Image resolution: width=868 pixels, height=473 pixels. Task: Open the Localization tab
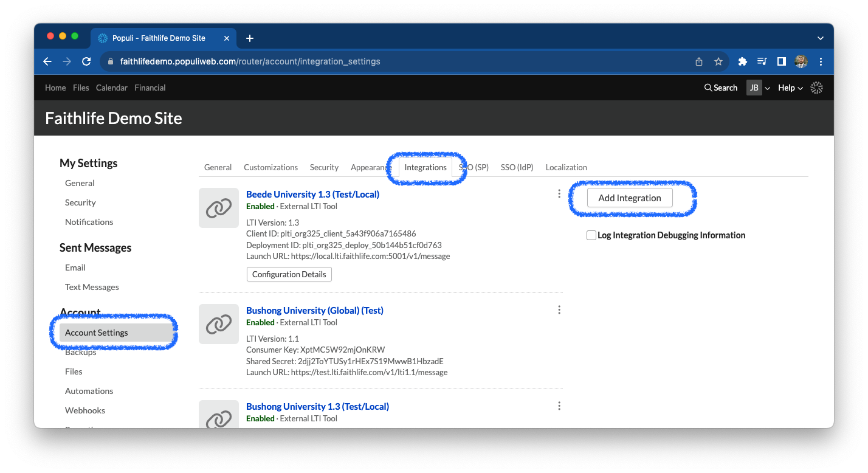pos(566,167)
